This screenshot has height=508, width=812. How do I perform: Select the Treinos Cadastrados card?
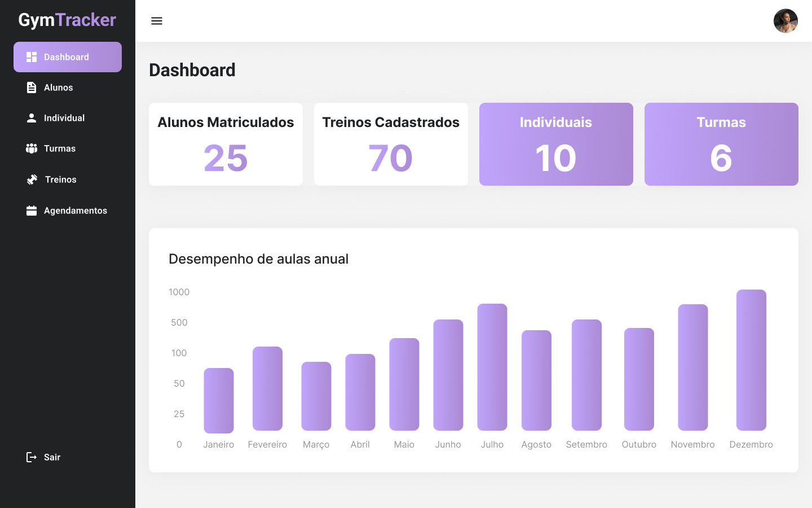(391, 144)
